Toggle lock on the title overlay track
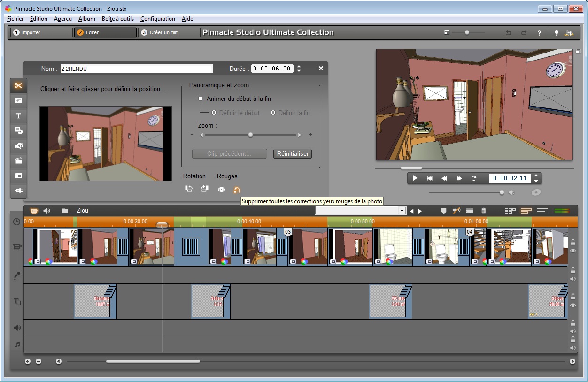The width and height of the screenshot is (588, 382). [x=573, y=297]
